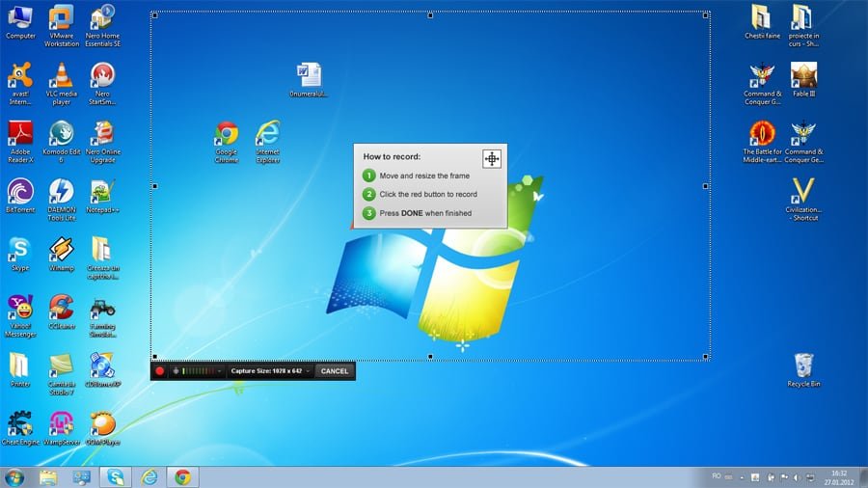
Task: Select the Notepad++ desktop icon
Action: [102, 197]
